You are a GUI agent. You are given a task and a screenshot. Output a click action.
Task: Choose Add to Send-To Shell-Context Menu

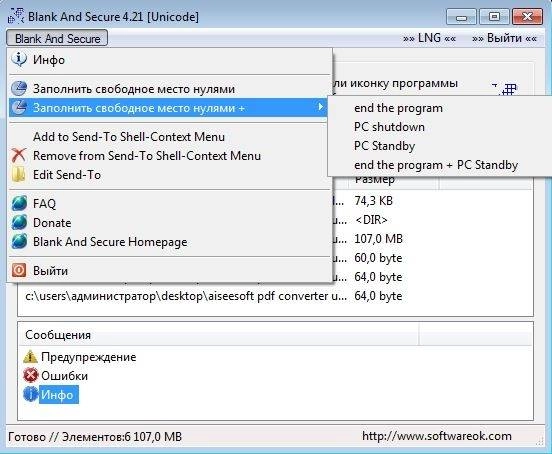click(x=170, y=137)
